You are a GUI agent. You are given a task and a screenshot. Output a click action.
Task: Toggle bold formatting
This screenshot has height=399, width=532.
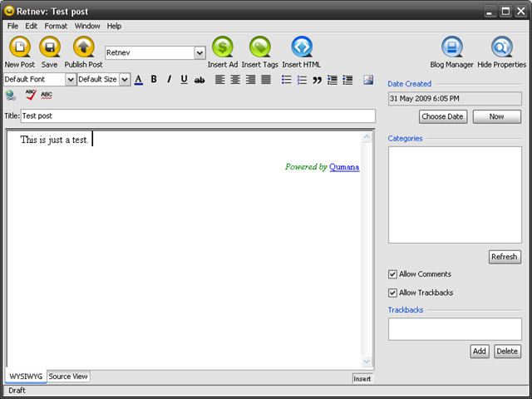(x=154, y=80)
